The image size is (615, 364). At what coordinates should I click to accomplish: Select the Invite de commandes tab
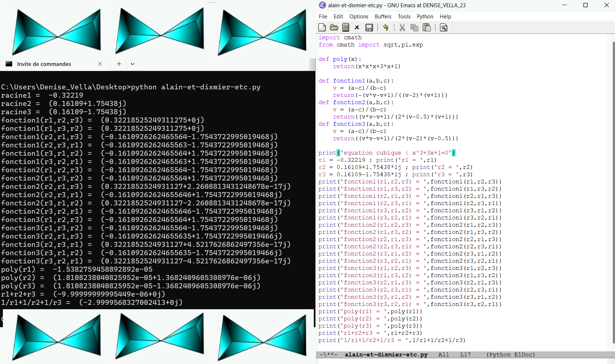click(44, 64)
